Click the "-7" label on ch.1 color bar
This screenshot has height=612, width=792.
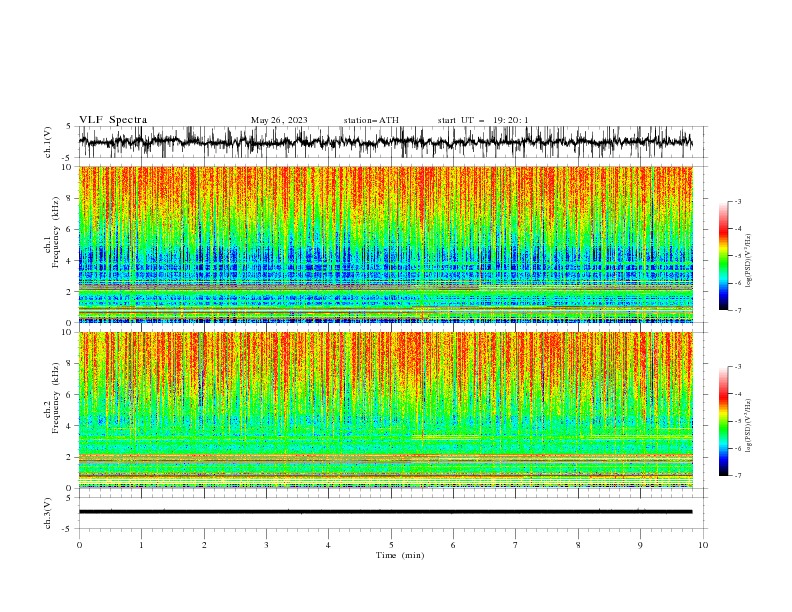[738, 310]
